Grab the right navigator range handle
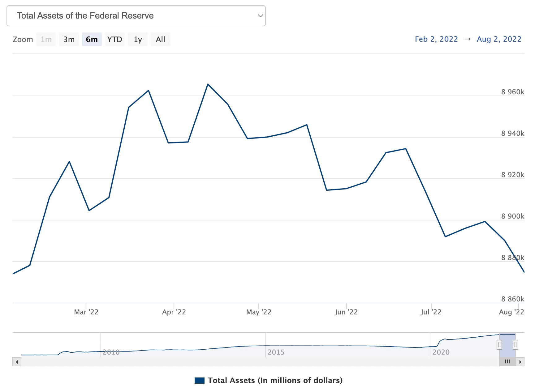This screenshot has width=539, height=392. tap(515, 344)
